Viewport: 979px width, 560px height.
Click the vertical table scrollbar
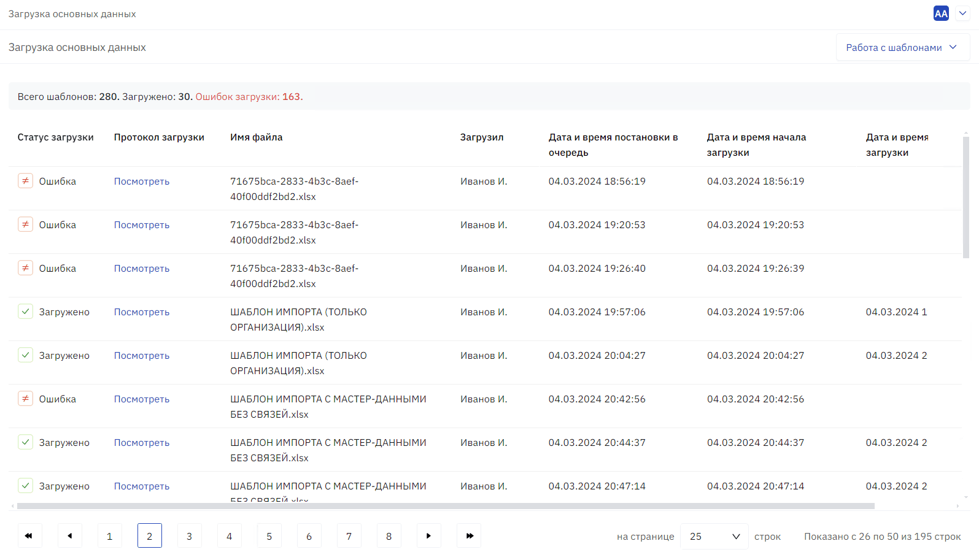point(966,197)
